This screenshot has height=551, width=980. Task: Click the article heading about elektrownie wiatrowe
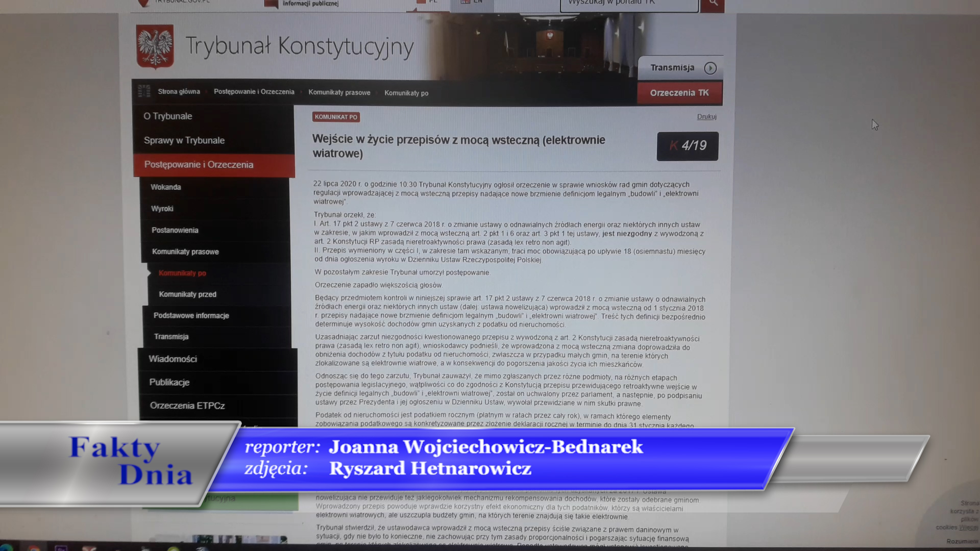coord(458,146)
